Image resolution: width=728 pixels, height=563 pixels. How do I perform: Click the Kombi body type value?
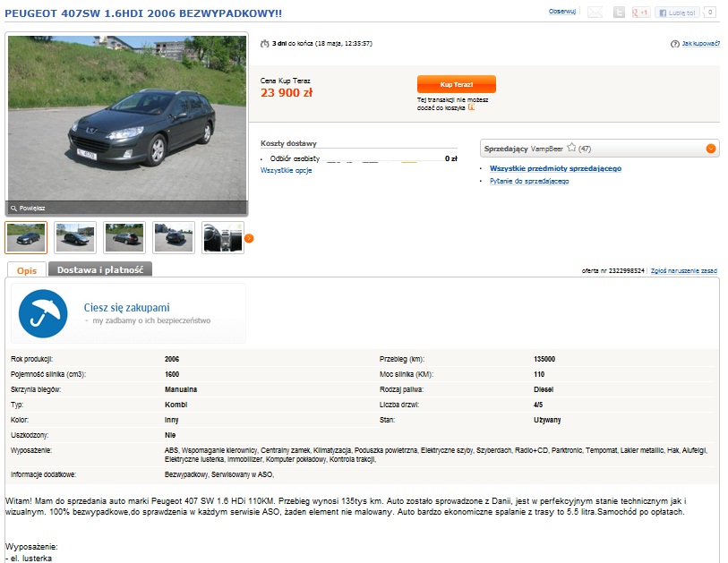click(x=176, y=405)
